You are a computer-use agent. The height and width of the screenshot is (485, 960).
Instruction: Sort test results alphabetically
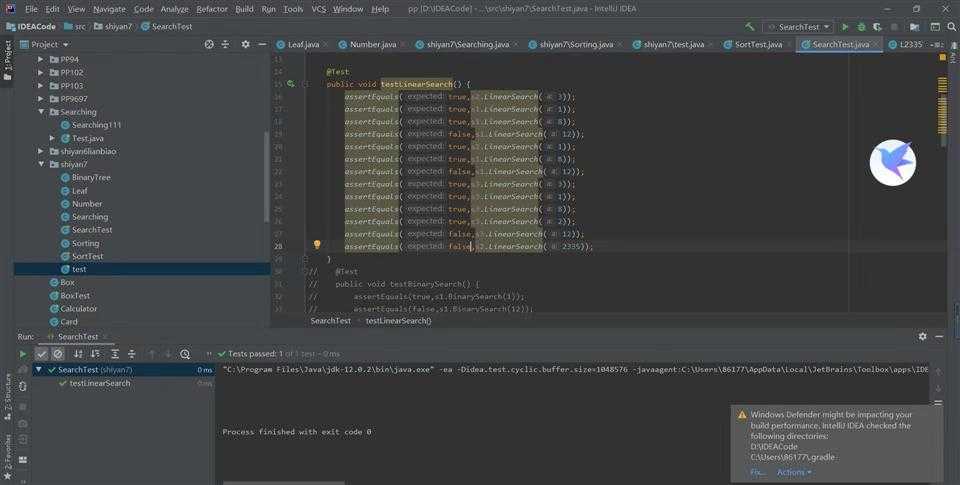(x=78, y=354)
